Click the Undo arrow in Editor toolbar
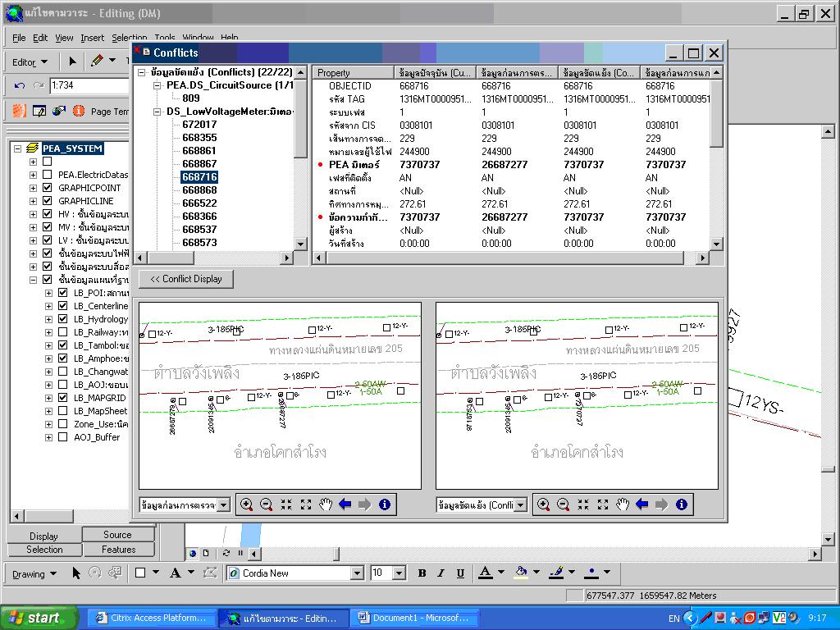This screenshot has height=630, width=840. (x=18, y=87)
